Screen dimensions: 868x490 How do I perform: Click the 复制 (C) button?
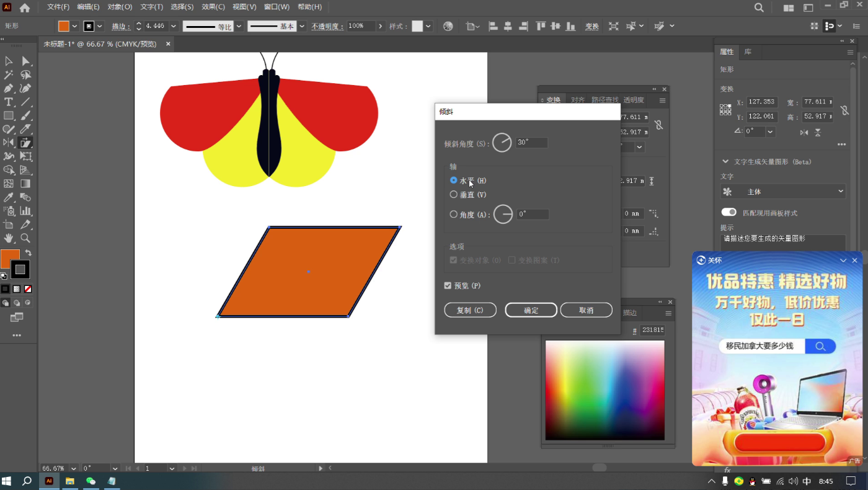click(x=470, y=310)
